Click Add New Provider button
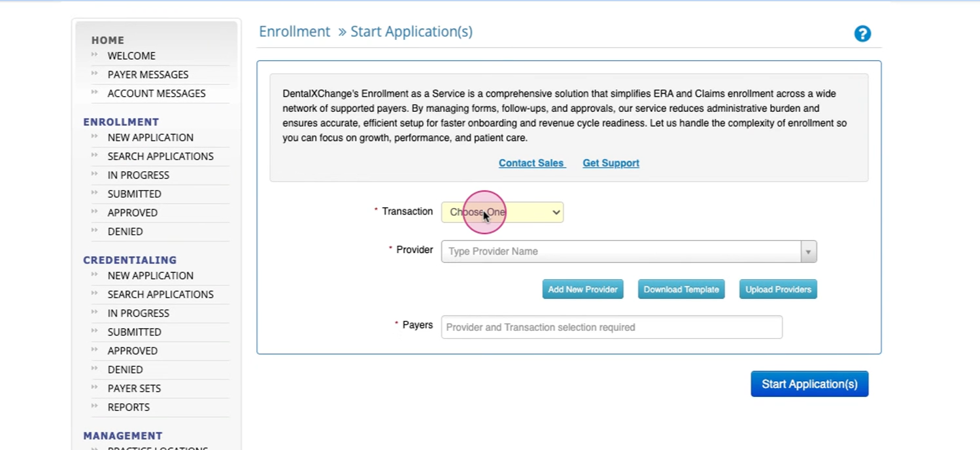This screenshot has width=980, height=450. click(583, 289)
